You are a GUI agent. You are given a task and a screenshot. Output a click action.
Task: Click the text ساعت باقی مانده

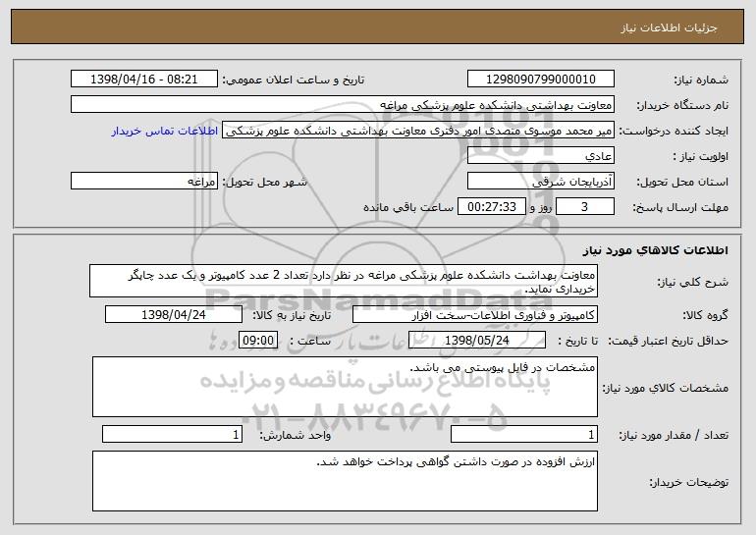[407, 207]
